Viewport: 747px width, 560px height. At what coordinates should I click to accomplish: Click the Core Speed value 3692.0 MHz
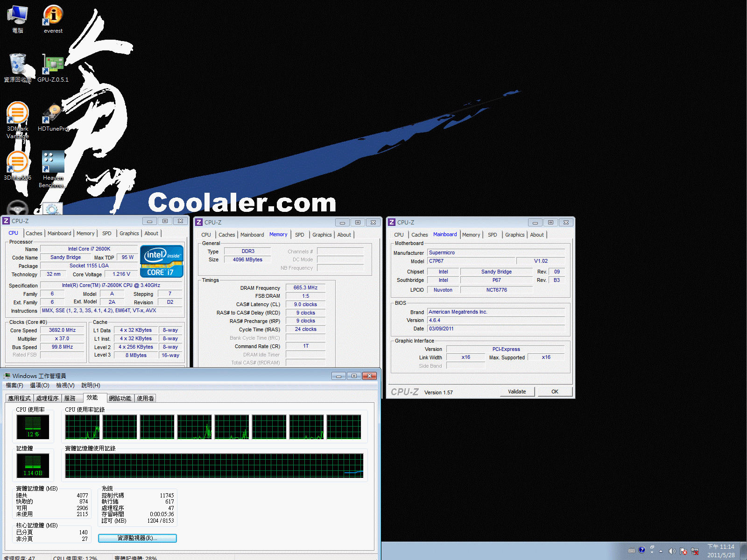63,330
